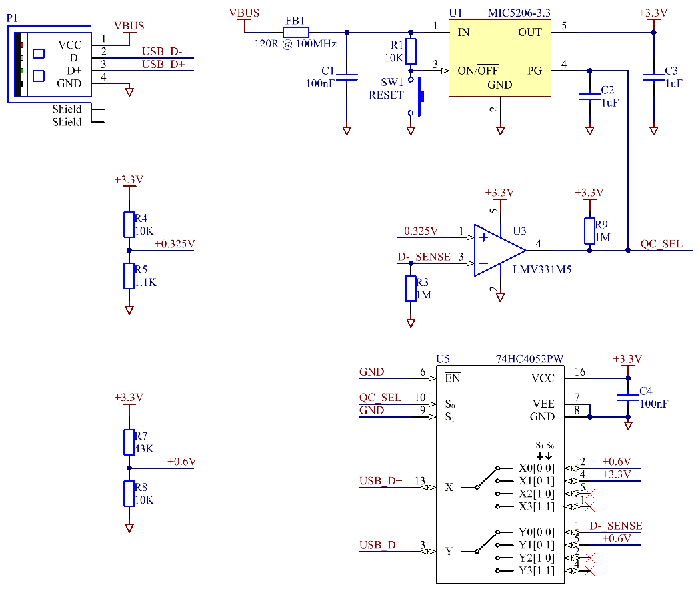
Task: Click the USB_D+ label at U5 pin 13
Action: point(381,481)
